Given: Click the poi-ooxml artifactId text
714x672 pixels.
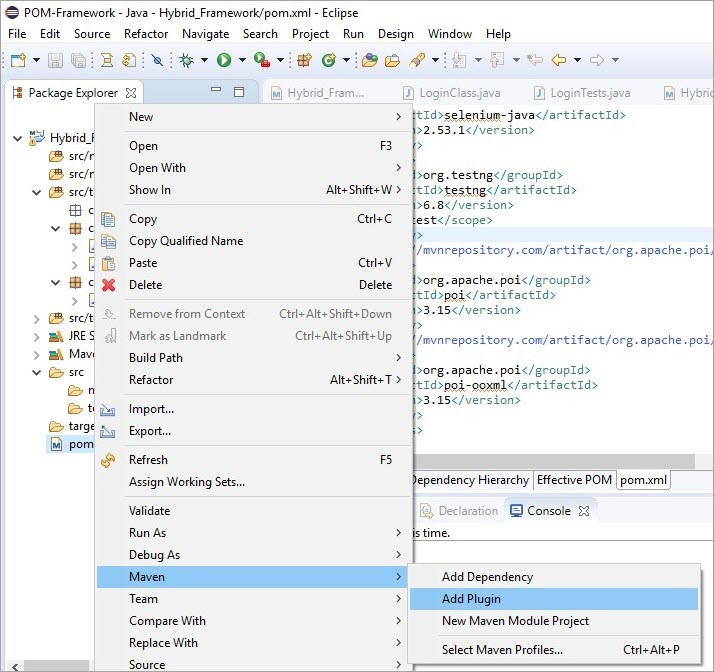Looking at the screenshot, I should click(x=475, y=385).
